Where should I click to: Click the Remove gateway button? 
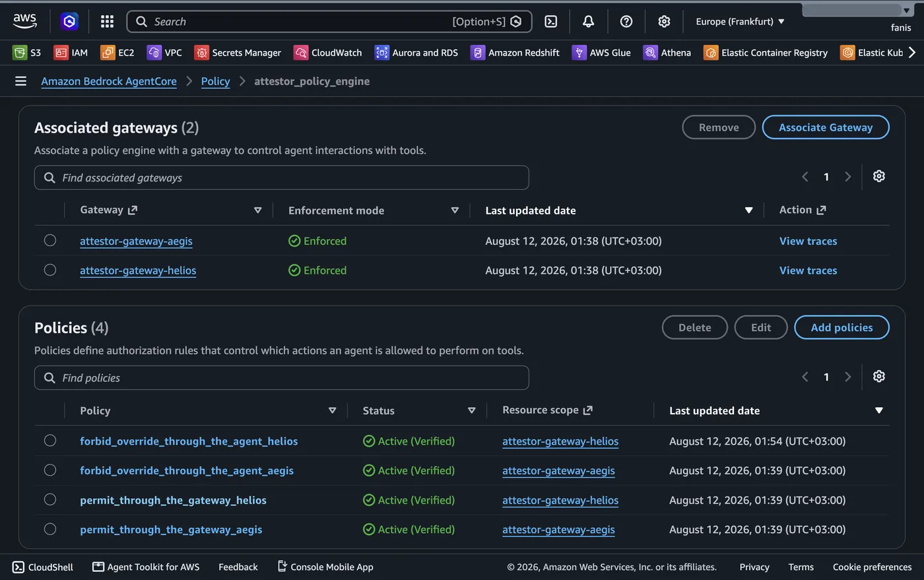pos(719,127)
